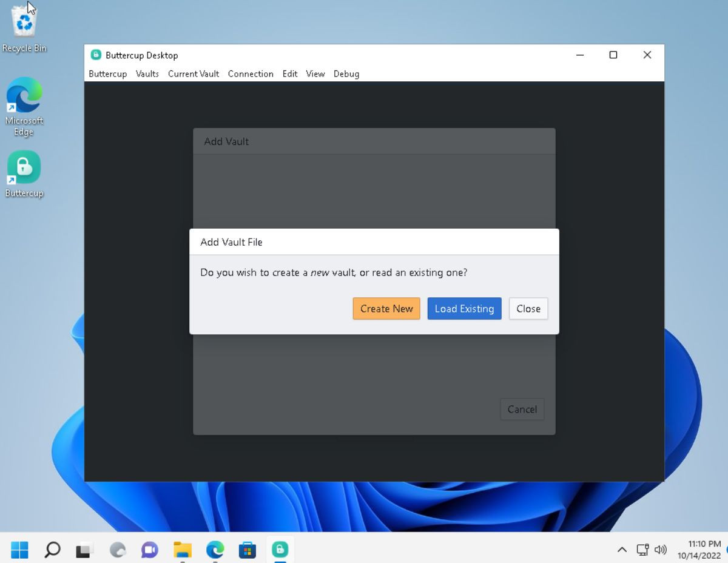Select the Recycle Bin desktop icon
Screen dimensions: 728x563
tap(24, 29)
